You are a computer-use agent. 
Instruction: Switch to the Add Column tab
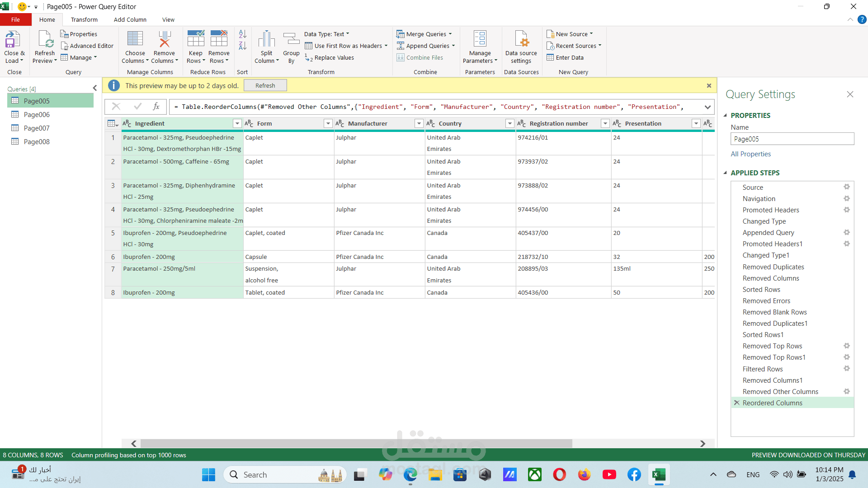(130, 19)
